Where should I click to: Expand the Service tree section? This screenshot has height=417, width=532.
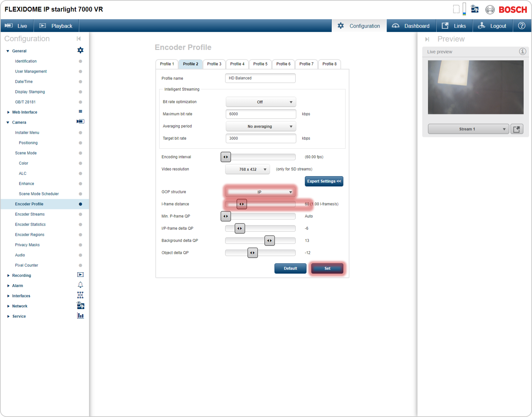pos(8,316)
